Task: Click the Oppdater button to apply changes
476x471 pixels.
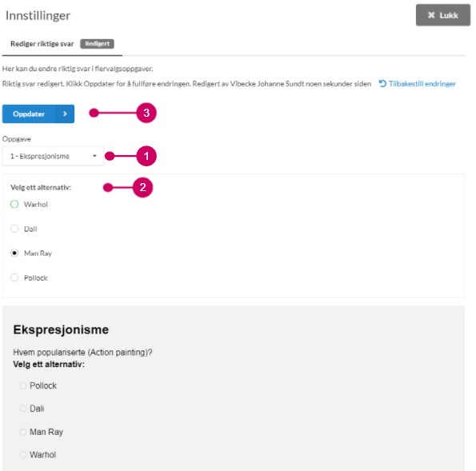Action: point(38,114)
